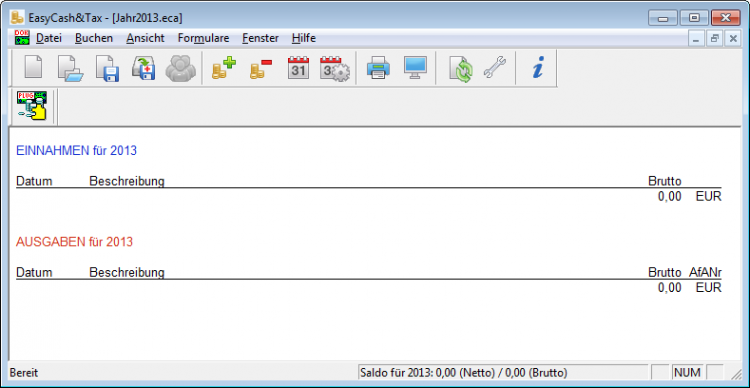The width and height of the screenshot is (750, 388).
Task: Open settings with the wrench icon
Action: 495,68
